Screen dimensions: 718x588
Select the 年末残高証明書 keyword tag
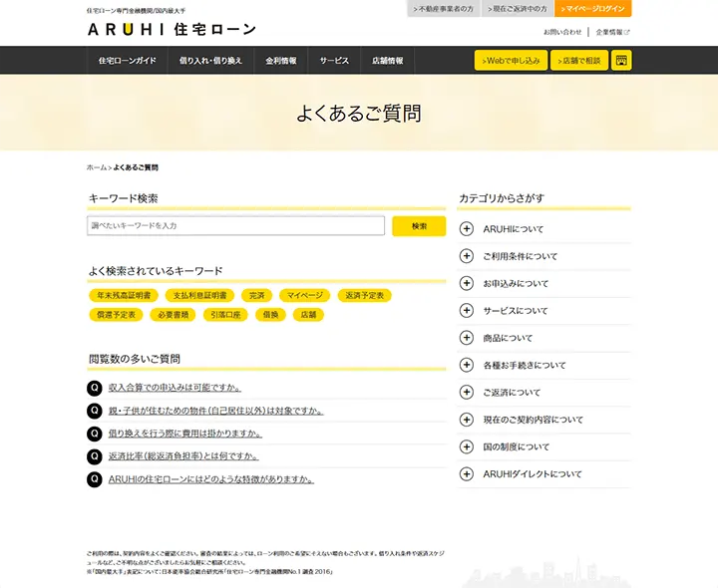(x=124, y=296)
